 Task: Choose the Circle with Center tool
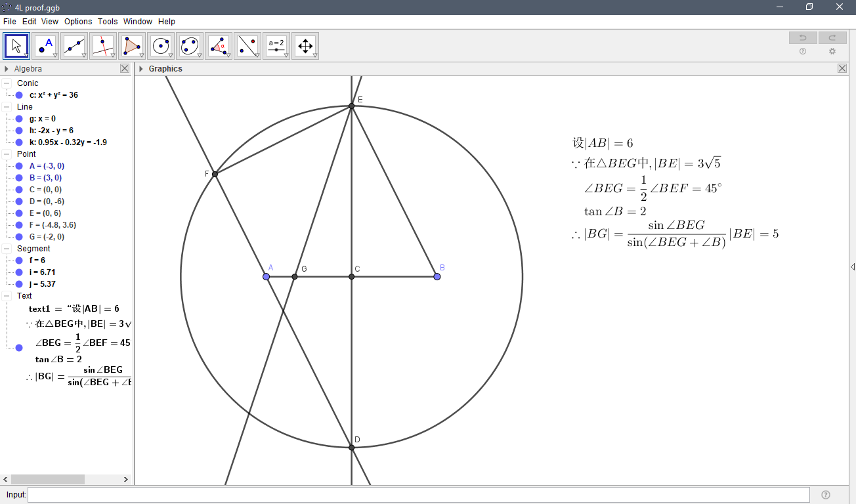161,45
